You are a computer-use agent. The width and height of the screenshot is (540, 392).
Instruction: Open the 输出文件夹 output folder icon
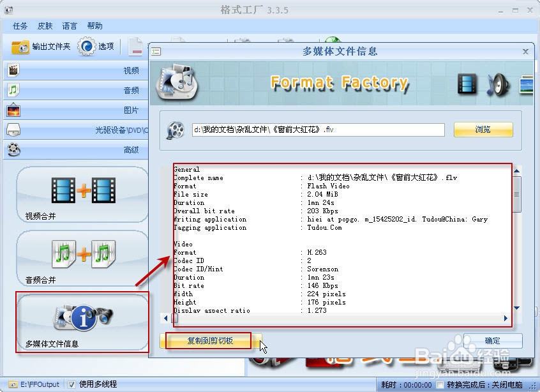click(x=20, y=47)
